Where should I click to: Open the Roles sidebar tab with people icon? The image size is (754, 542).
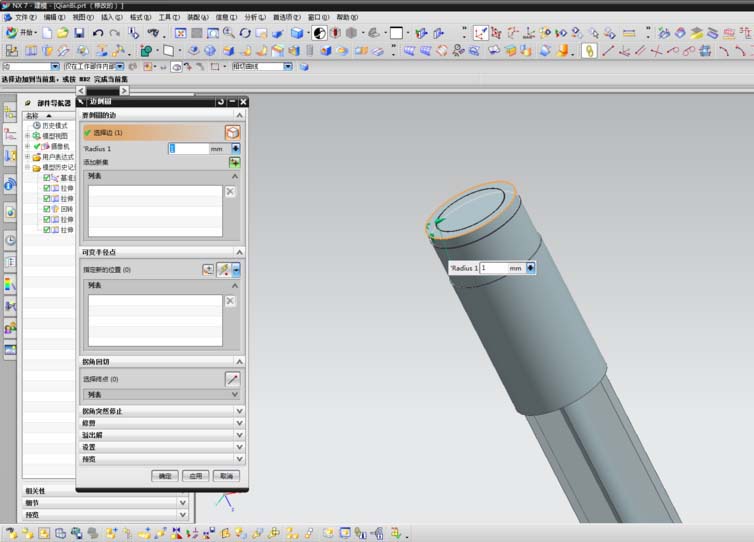click(x=10, y=328)
